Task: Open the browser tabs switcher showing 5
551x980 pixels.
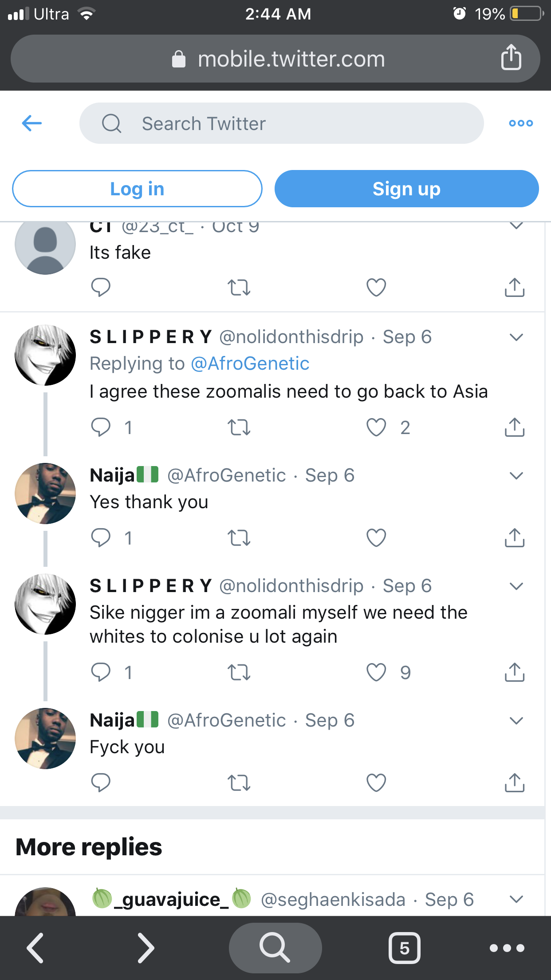Action: (404, 948)
